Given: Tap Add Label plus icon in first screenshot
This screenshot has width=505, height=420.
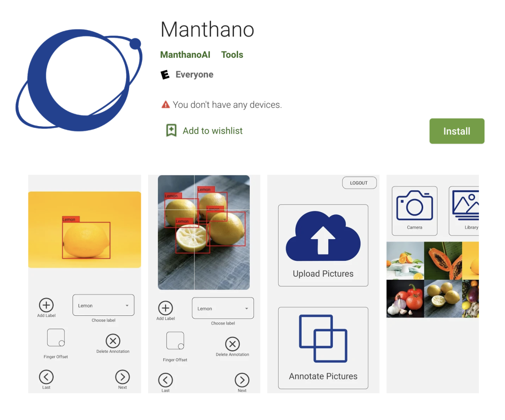Looking at the screenshot, I should click(x=46, y=305).
